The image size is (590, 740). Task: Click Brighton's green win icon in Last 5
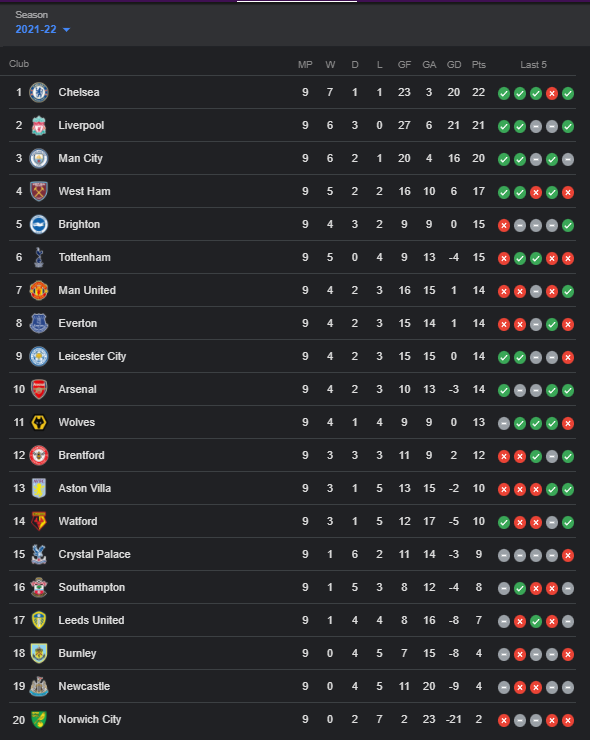[x=568, y=226]
